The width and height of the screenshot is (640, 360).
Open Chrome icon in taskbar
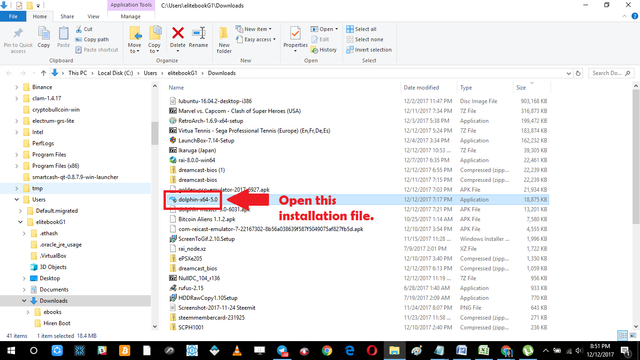pyautogui.click(x=327, y=351)
